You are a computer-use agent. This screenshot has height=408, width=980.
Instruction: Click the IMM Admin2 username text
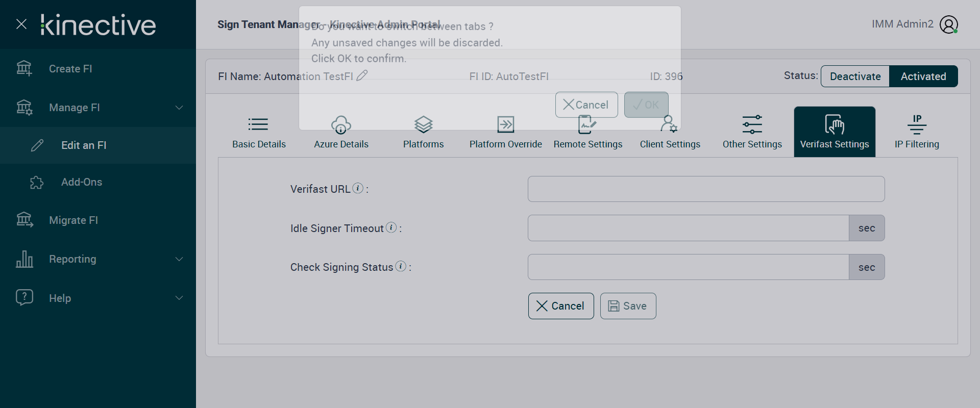(902, 24)
